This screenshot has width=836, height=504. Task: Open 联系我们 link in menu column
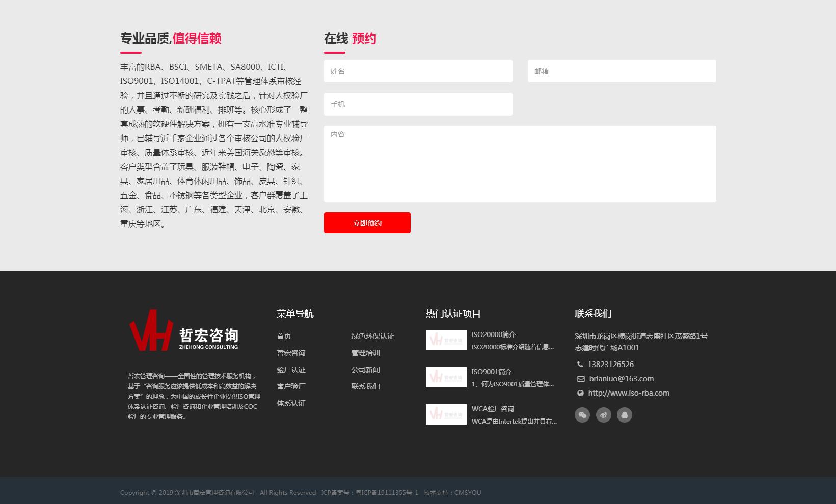coord(365,386)
